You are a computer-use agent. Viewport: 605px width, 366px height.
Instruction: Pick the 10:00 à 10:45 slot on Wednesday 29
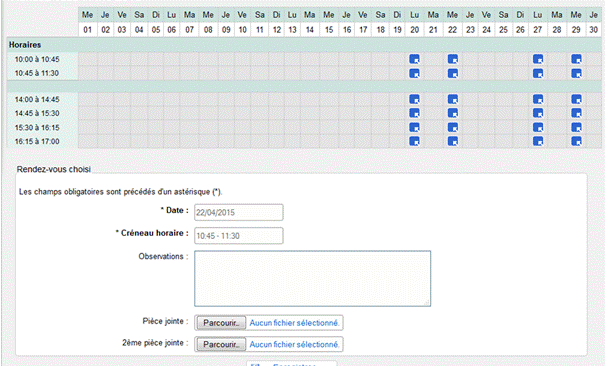coord(576,59)
